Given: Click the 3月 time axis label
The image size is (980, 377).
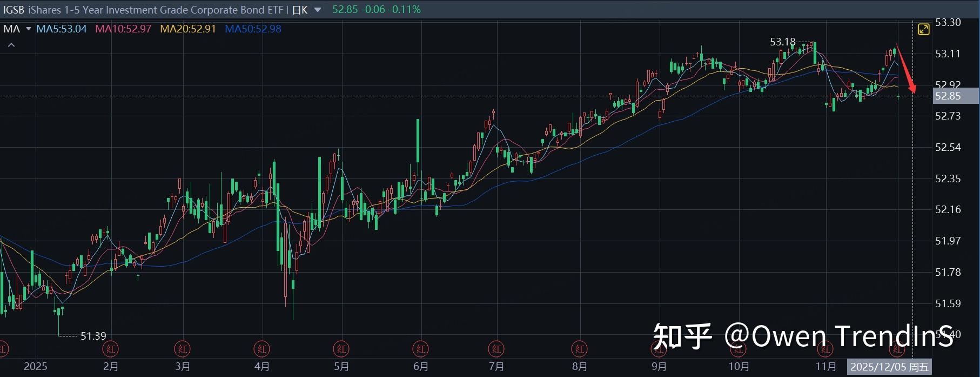Looking at the screenshot, I should pyautogui.click(x=183, y=367).
